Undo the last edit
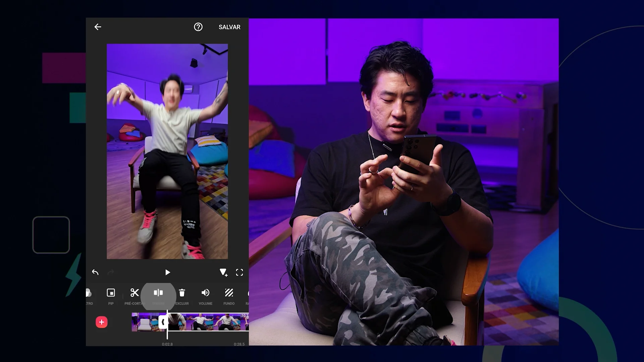The width and height of the screenshot is (644, 362). [95, 272]
